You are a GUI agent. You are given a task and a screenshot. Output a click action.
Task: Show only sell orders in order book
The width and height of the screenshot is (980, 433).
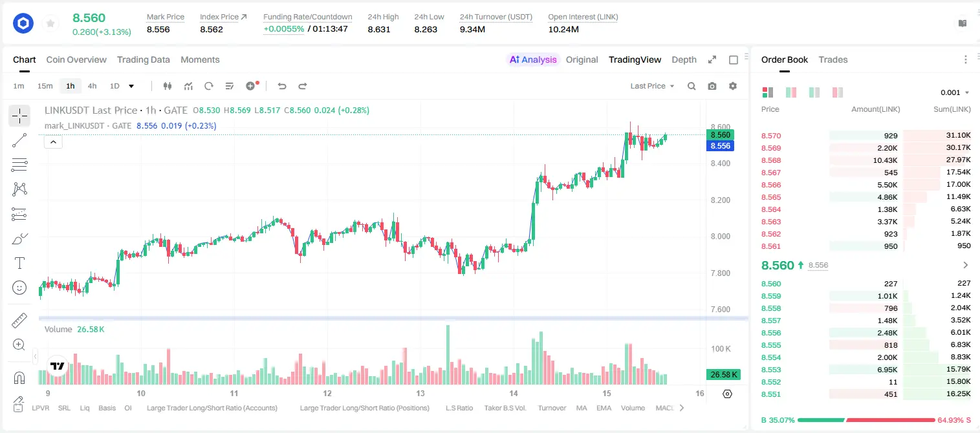pyautogui.click(x=838, y=92)
